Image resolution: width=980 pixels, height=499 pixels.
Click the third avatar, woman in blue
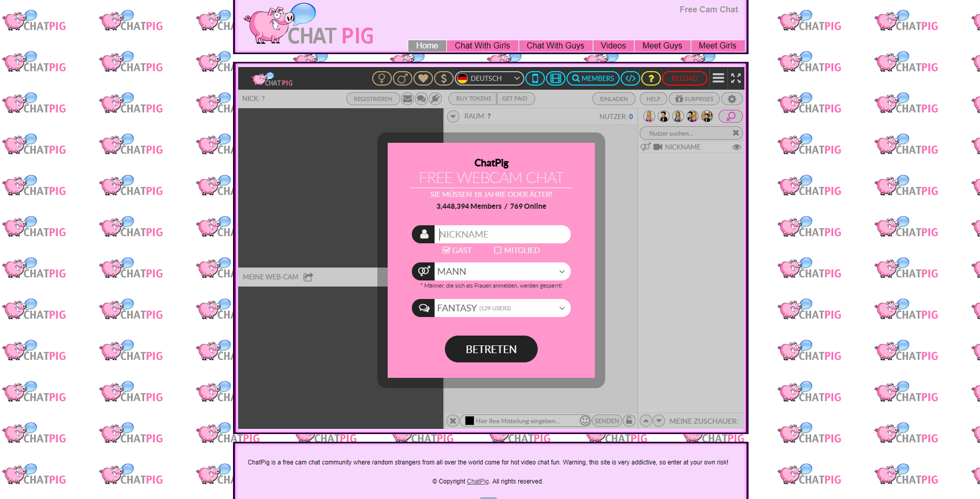coord(678,116)
